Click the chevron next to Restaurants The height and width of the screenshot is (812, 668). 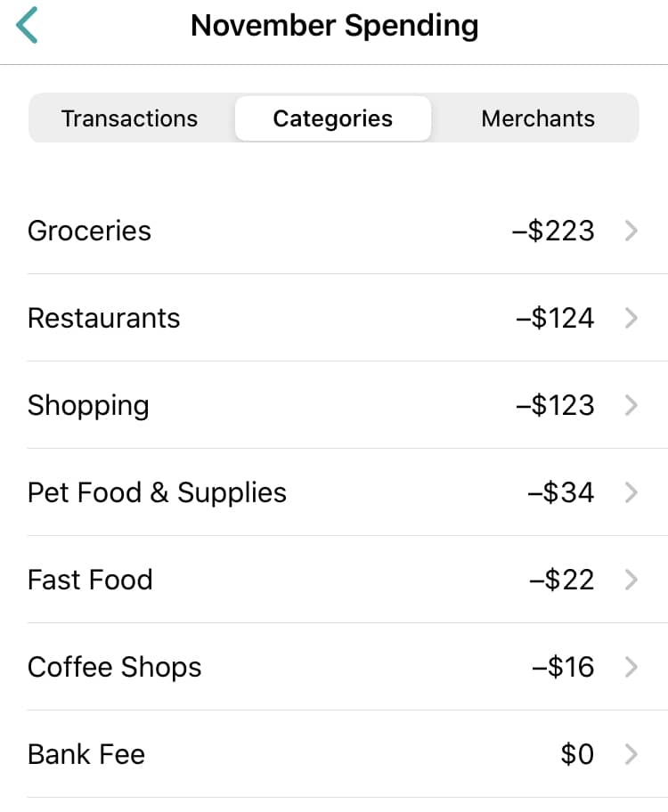631,318
